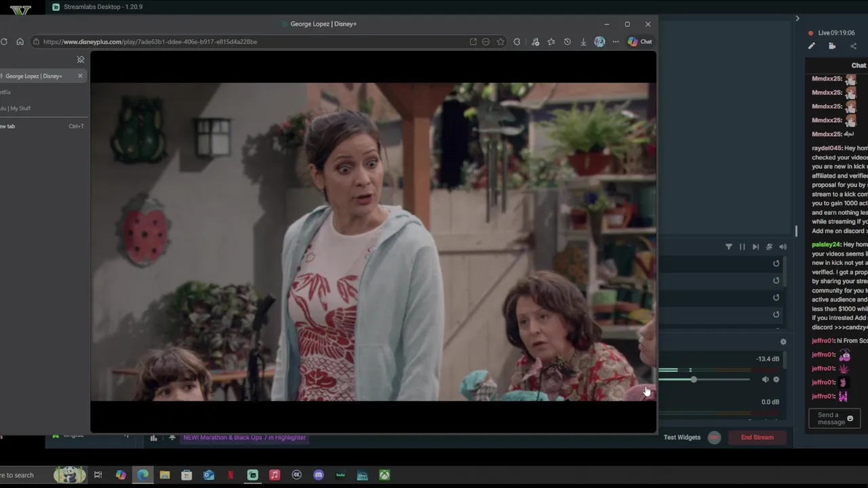Open the link-in-new-window icon in address bar
This screenshot has height=488, width=868.
pyautogui.click(x=473, y=41)
